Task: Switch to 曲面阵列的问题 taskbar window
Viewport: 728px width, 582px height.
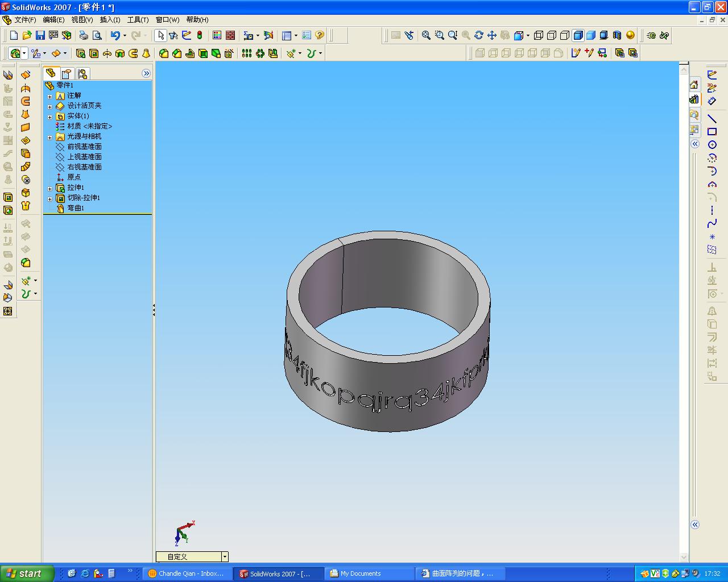Action: pyautogui.click(x=461, y=573)
